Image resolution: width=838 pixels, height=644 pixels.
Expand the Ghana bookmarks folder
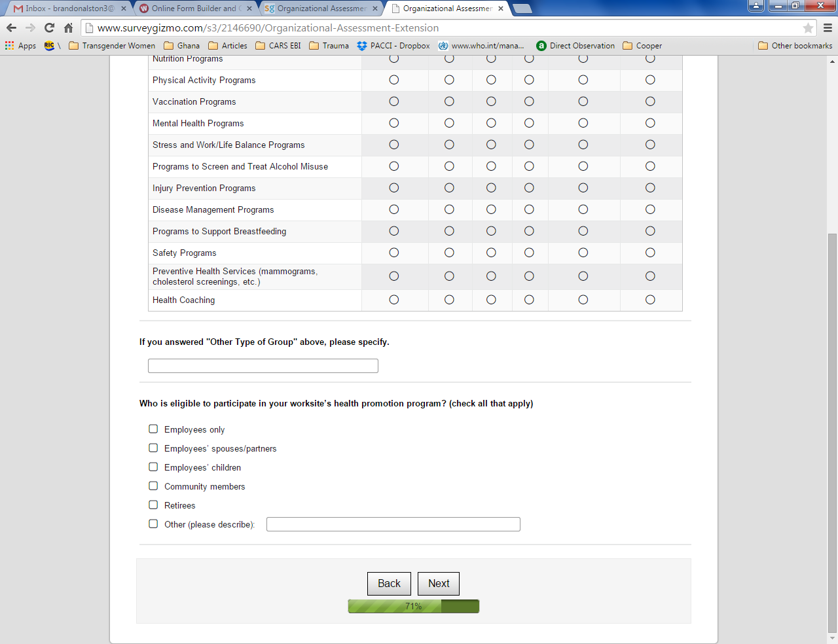click(x=181, y=46)
